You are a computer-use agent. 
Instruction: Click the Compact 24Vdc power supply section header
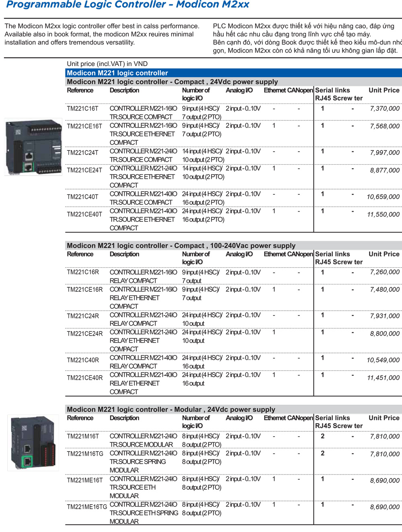coord(172,82)
